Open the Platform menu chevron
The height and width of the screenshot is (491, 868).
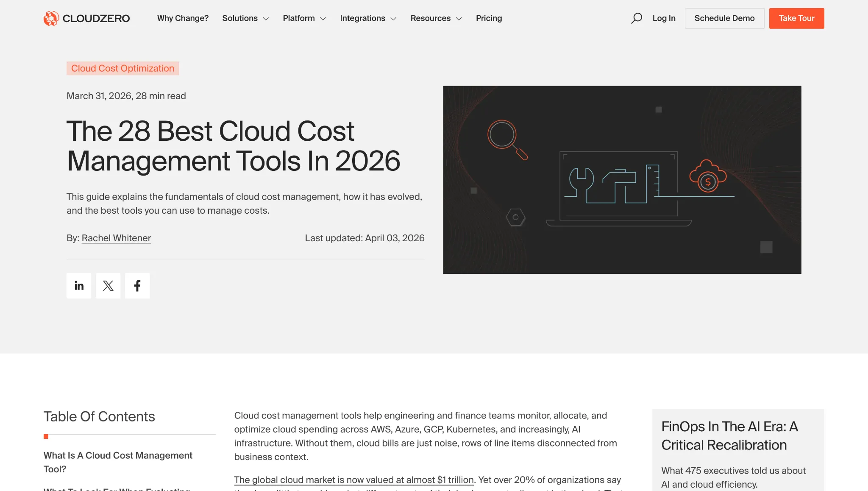point(323,19)
